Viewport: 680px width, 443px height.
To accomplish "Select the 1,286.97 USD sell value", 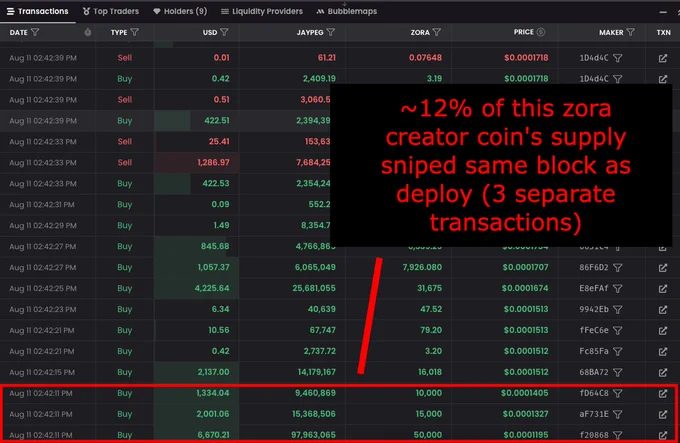I will coord(213,163).
